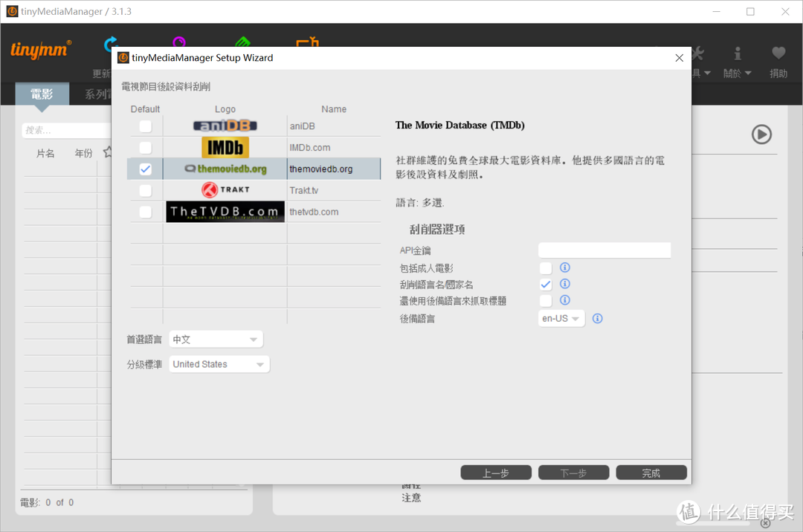
Task: Click the 搜索 search box in main window
Action: pyautogui.click(x=67, y=131)
